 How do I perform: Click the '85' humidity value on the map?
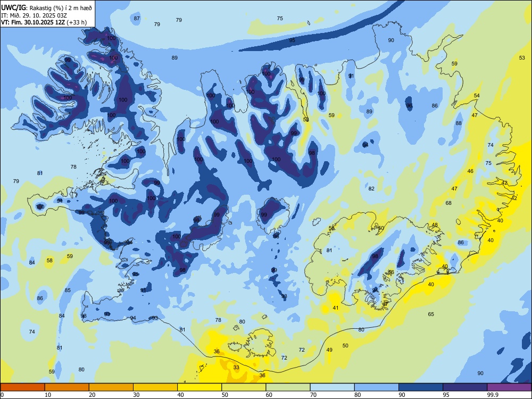[x=68, y=290]
